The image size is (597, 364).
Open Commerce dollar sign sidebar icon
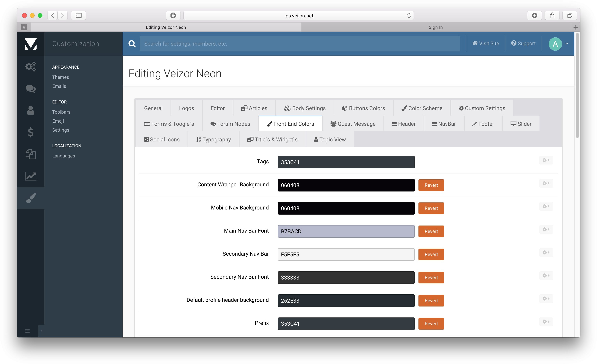pos(31,132)
